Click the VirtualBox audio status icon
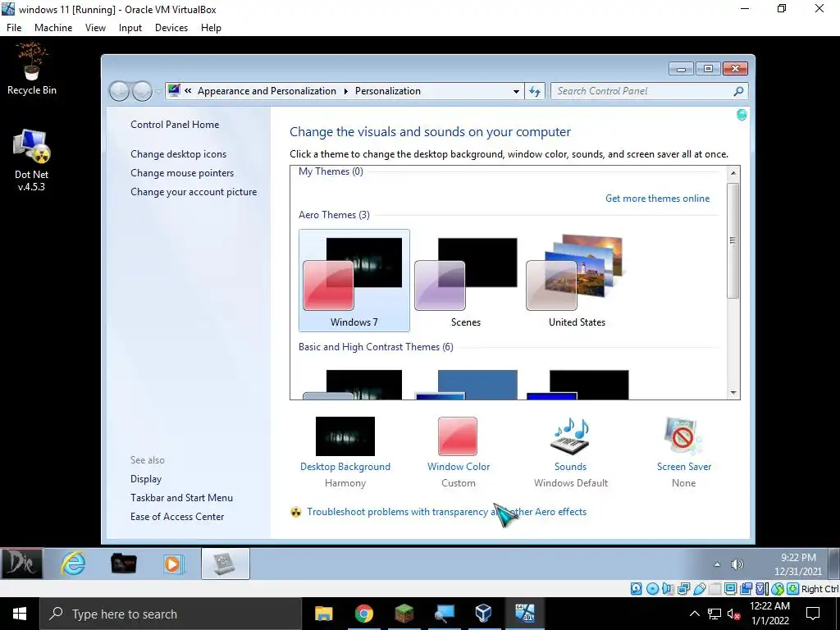 pos(668,589)
